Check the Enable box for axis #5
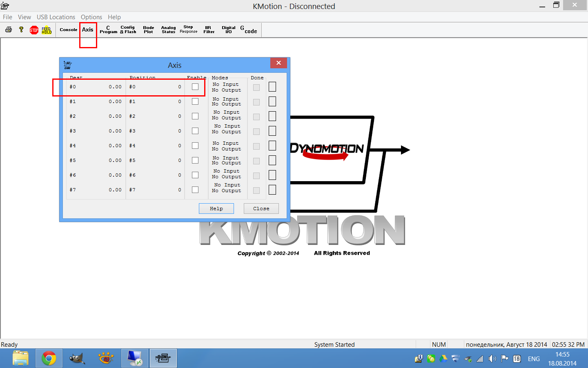Viewport: 588px width, 368px height. 195,160
